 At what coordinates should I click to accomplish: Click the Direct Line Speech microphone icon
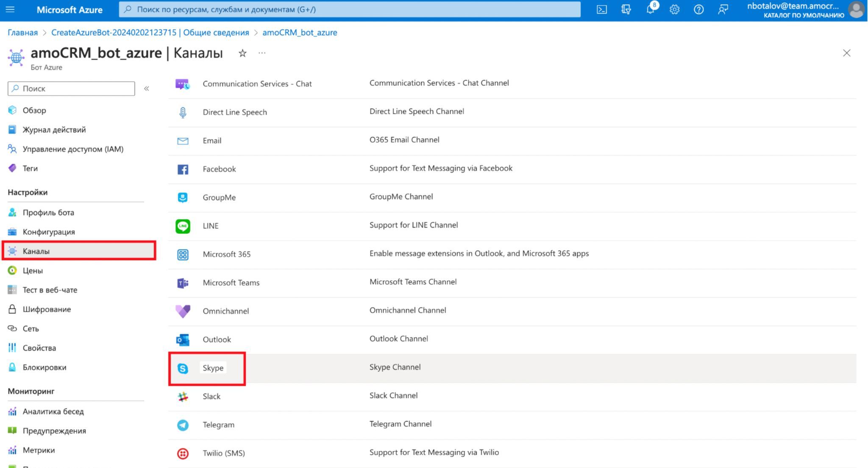[x=183, y=112]
